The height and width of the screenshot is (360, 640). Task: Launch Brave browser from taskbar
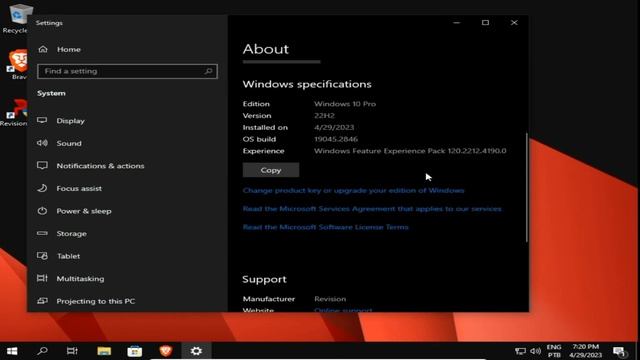[165, 351]
